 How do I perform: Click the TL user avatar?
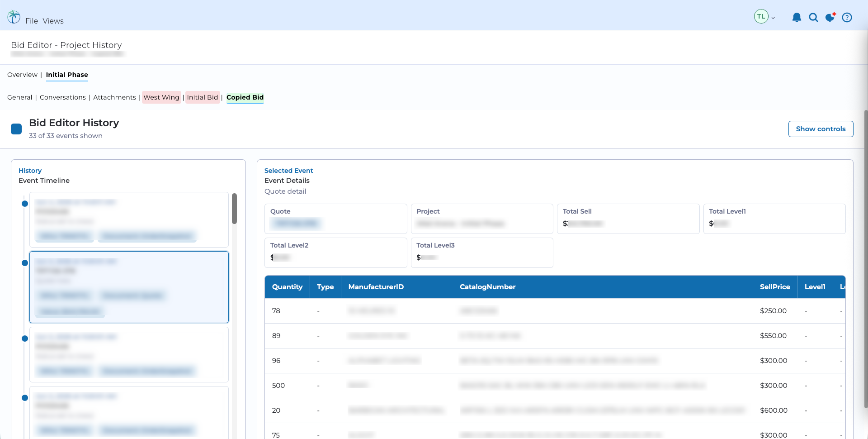(x=761, y=17)
